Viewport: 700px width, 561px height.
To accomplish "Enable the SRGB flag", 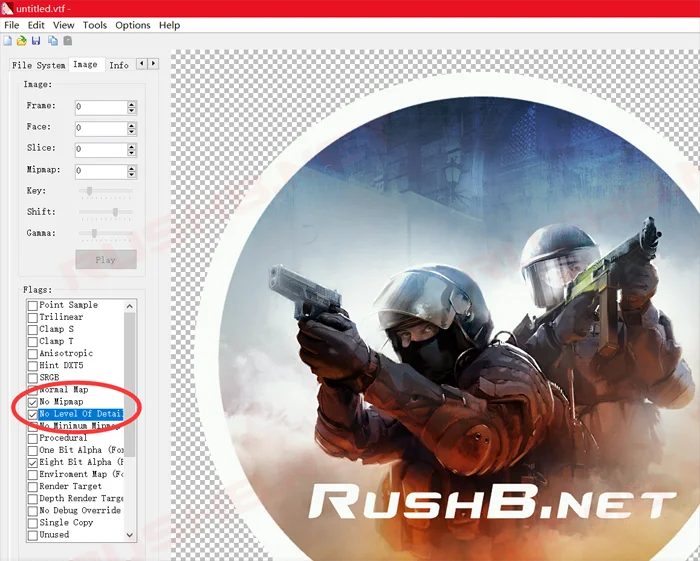I will (33, 378).
